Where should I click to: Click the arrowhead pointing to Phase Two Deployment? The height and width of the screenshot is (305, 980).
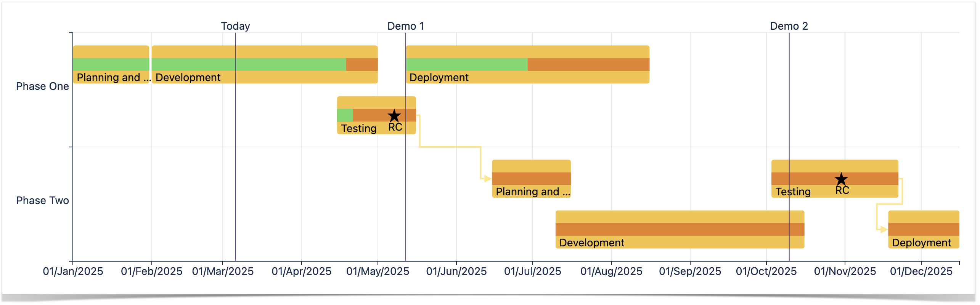[884, 230]
